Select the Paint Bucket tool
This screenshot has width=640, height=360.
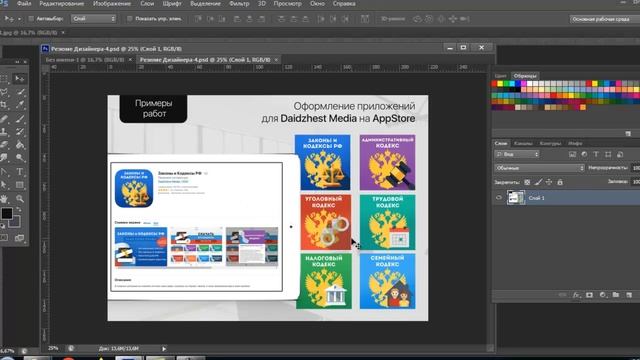[19, 144]
